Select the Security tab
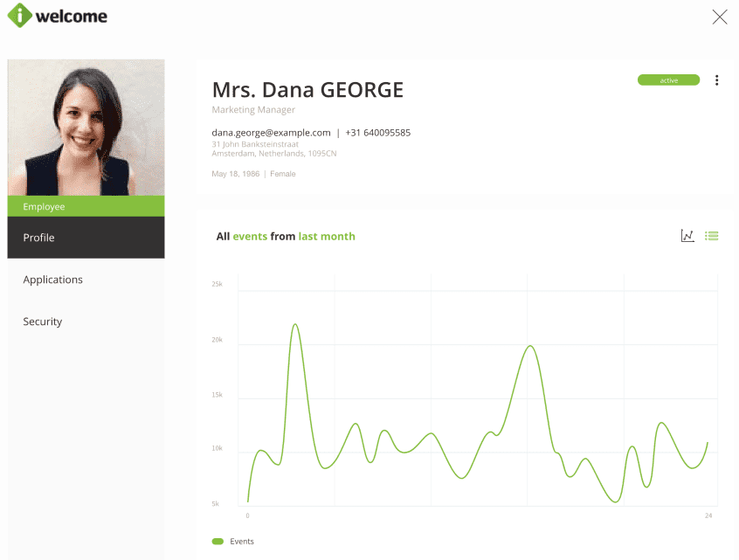 coord(43,321)
